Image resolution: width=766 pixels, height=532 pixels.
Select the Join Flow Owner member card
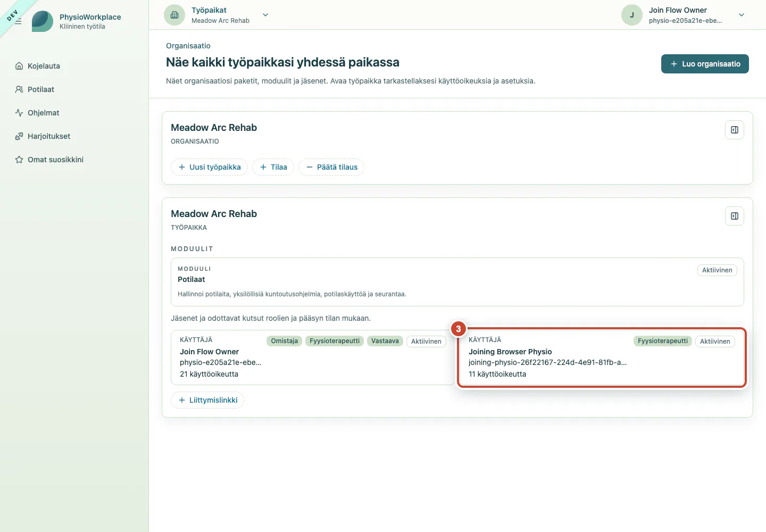coord(313,358)
